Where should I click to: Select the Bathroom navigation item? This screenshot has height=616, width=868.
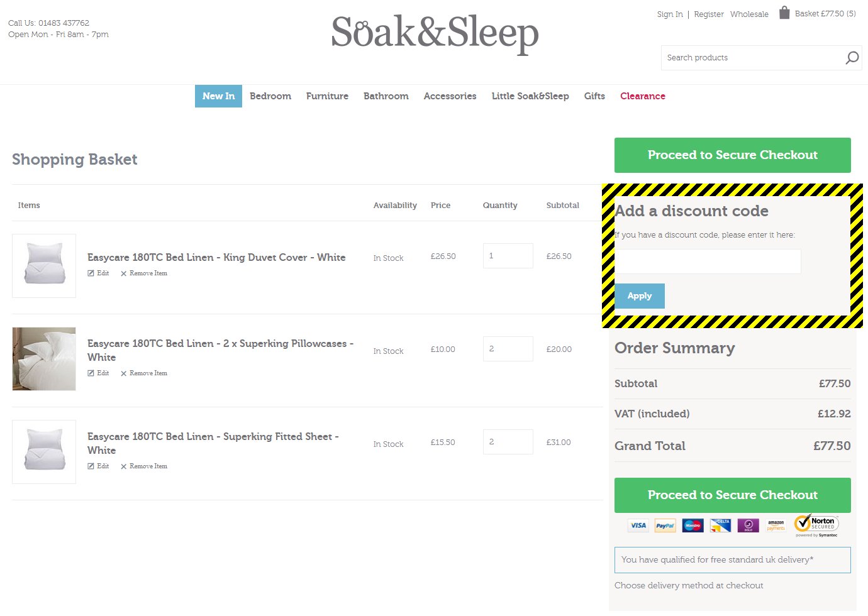(386, 96)
